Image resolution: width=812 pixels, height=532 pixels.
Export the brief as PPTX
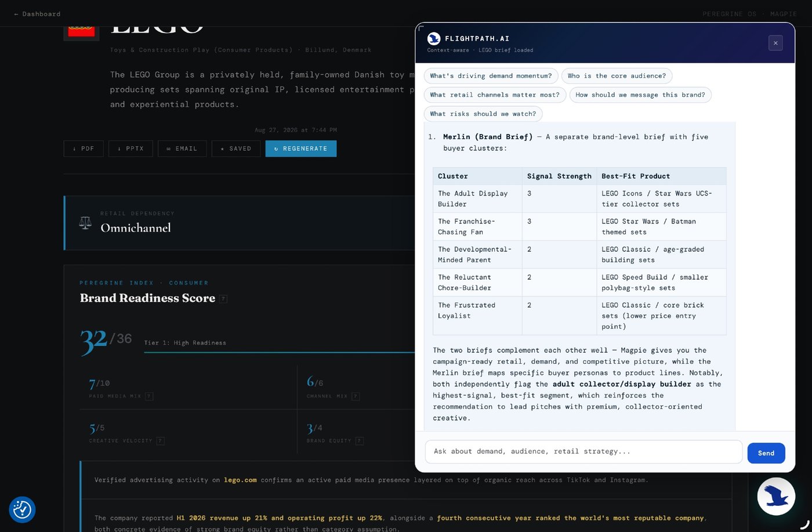click(131, 149)
